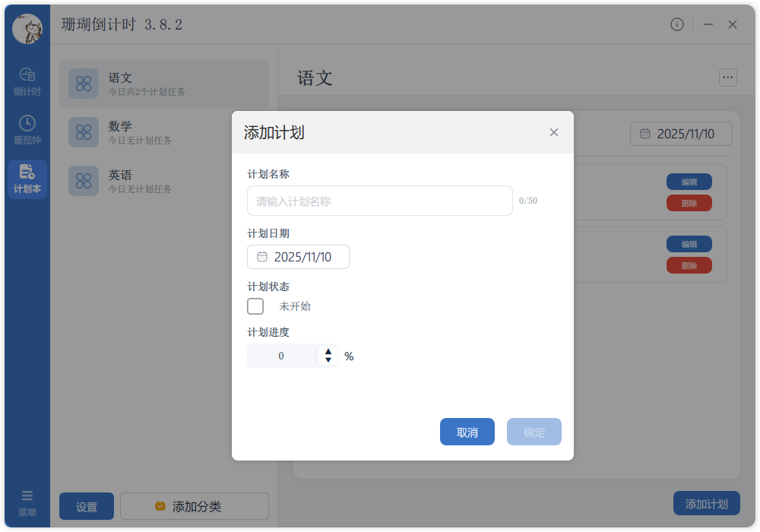The height and width of the screenshot is (532, 760).
Task: Open the 番茄钟 pomodoro timer icon
Action: click(x=27, y=127)
